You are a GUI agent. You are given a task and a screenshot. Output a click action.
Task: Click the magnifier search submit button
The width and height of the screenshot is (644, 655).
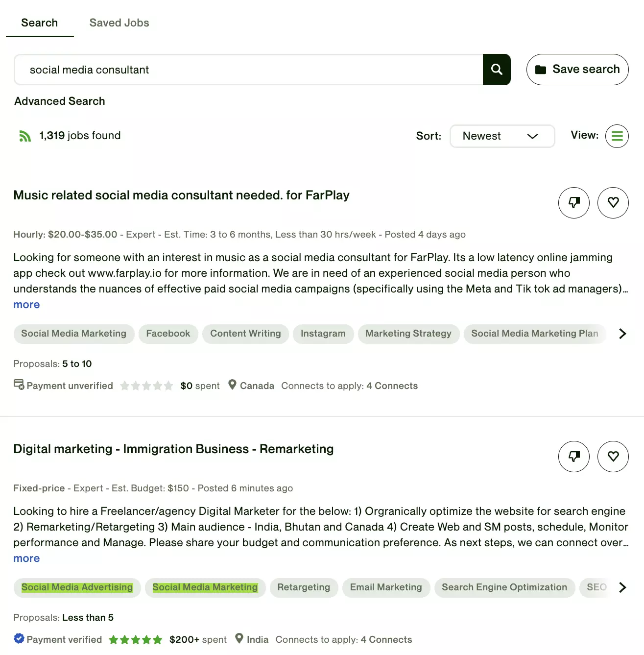[x=497, y=70]
